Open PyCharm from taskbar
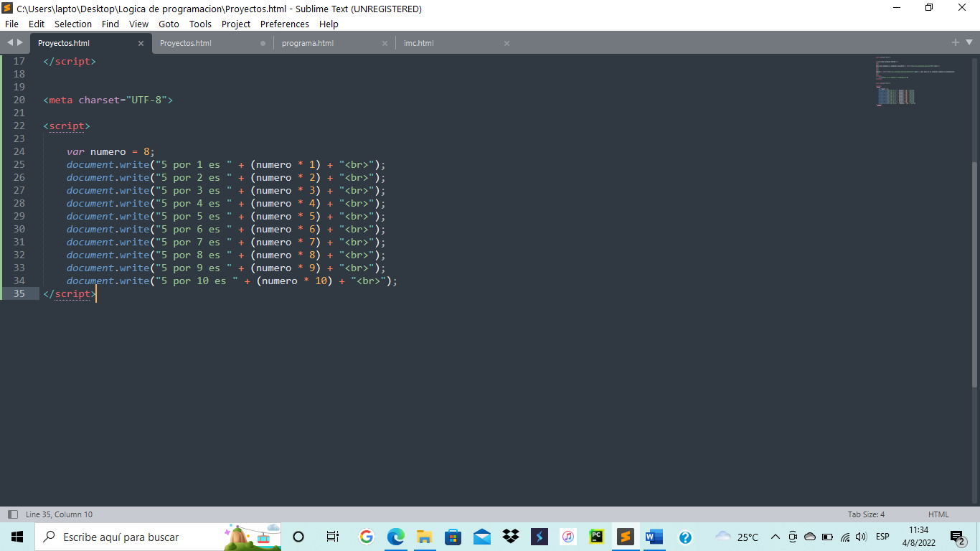 click(597, 537)
